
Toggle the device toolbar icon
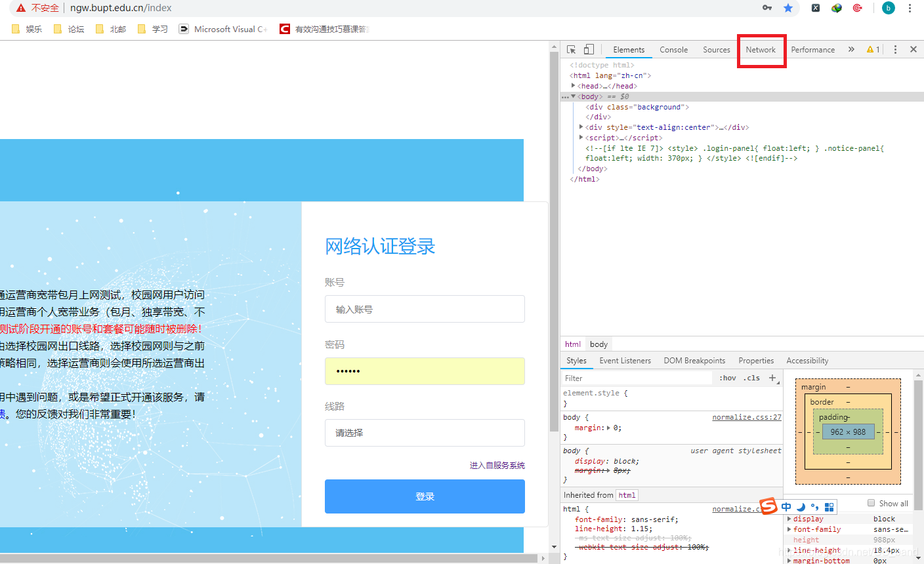coord(589,49)
